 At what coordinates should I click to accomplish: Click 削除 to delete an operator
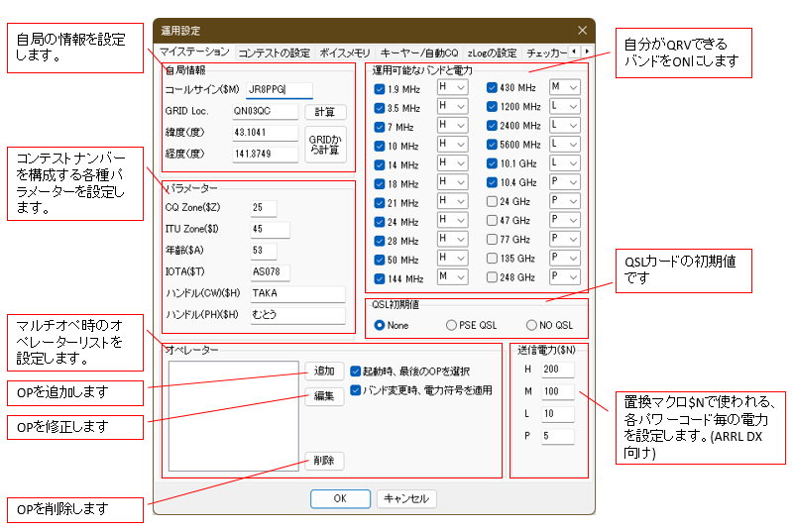click(x=324, y=461)
